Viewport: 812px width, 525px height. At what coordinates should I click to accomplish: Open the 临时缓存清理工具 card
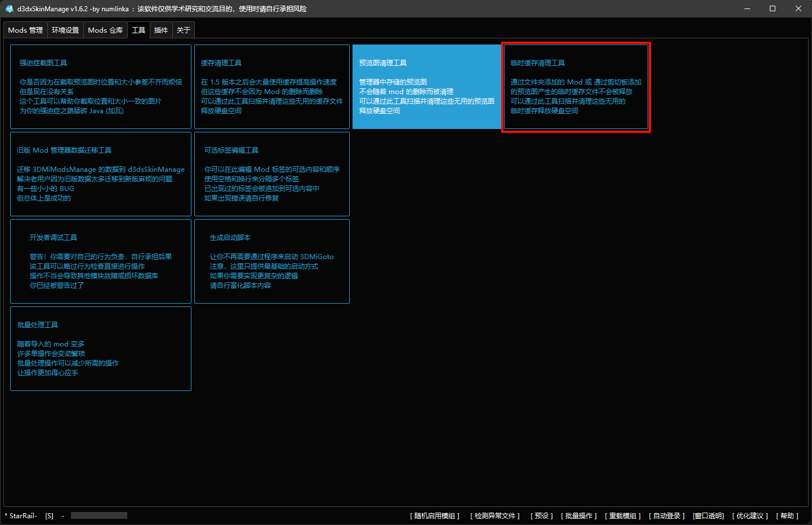576,87
